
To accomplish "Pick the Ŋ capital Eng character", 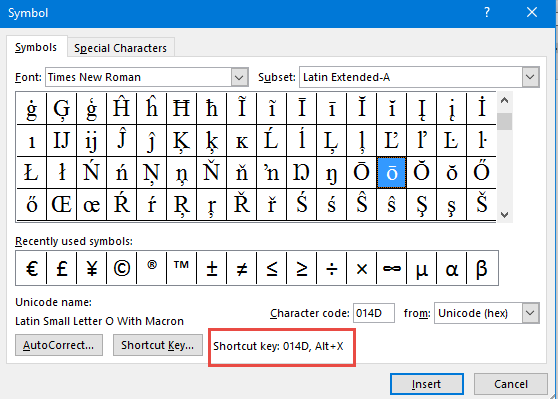I will [x=302, y=173].
